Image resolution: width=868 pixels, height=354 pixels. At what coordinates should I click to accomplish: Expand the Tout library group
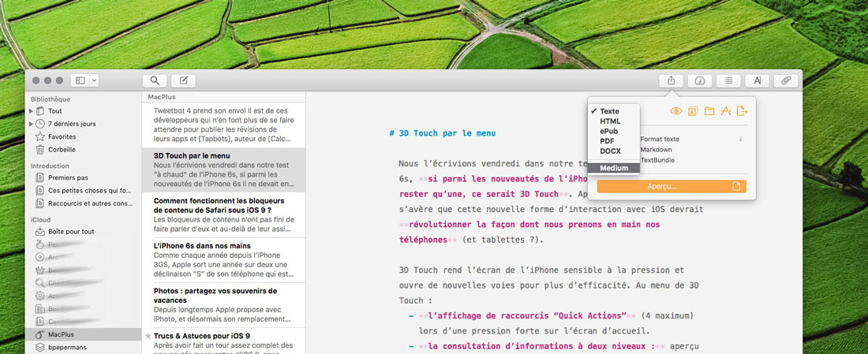click(32, 111)
